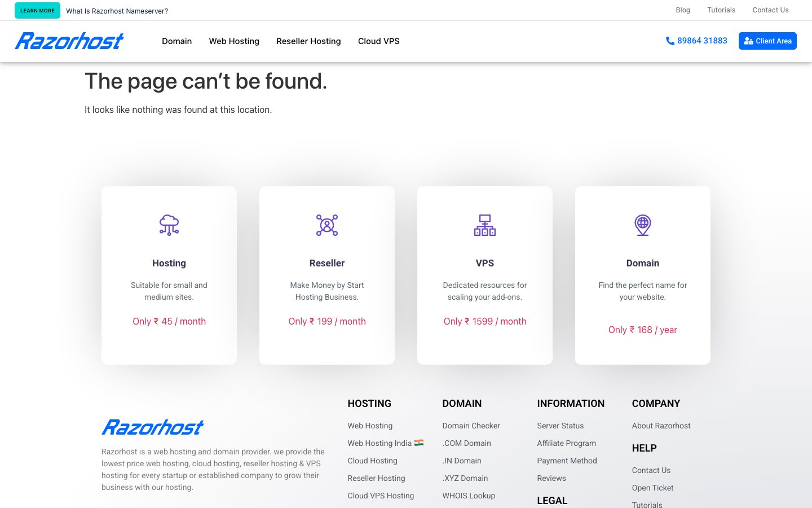Open the Affiliate Program link
Viewport: 812px width, 508px height.
pos(566,443)
